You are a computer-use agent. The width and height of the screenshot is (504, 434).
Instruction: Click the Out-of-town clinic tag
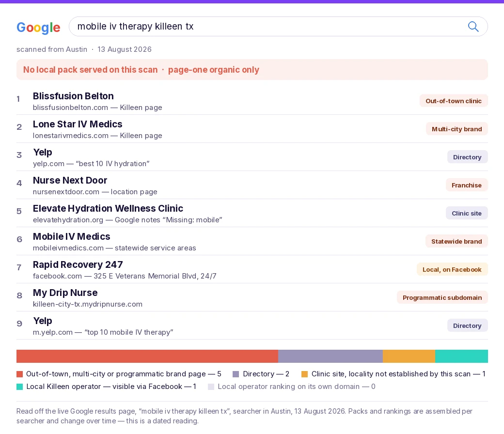(454, 101)
